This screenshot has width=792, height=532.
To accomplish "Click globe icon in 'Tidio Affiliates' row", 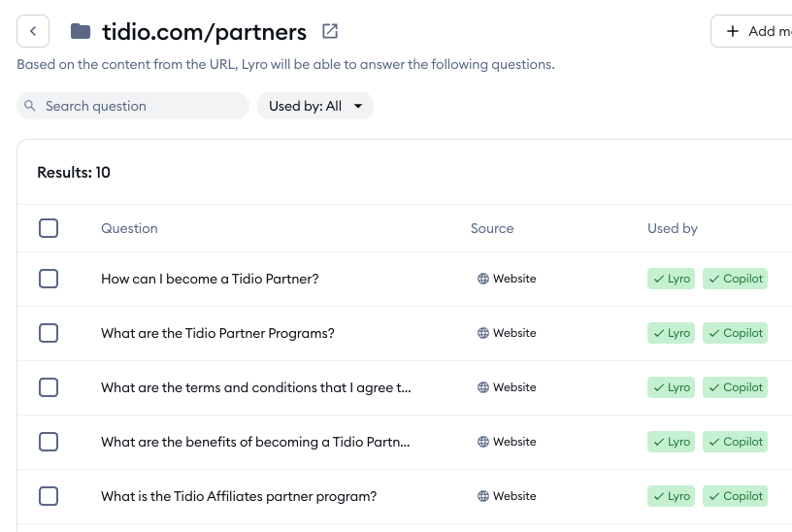I will (x=483, y=496).
